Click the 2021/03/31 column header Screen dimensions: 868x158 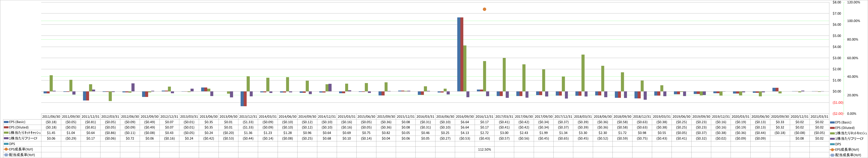click(x=819, y=117)
